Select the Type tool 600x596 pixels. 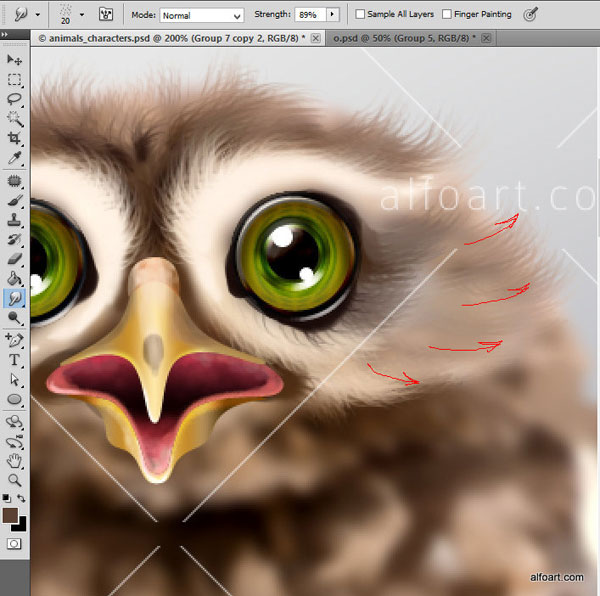(x=15, y=360)
